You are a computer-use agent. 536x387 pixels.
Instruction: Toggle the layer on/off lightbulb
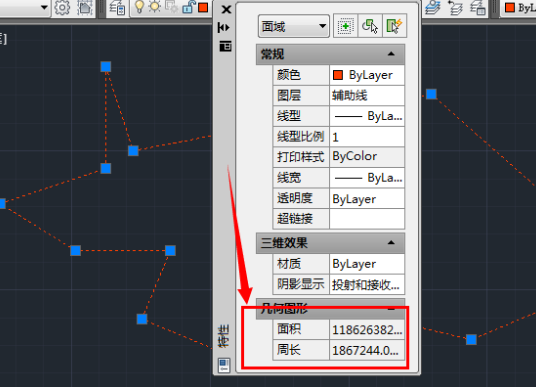(139, 7)
